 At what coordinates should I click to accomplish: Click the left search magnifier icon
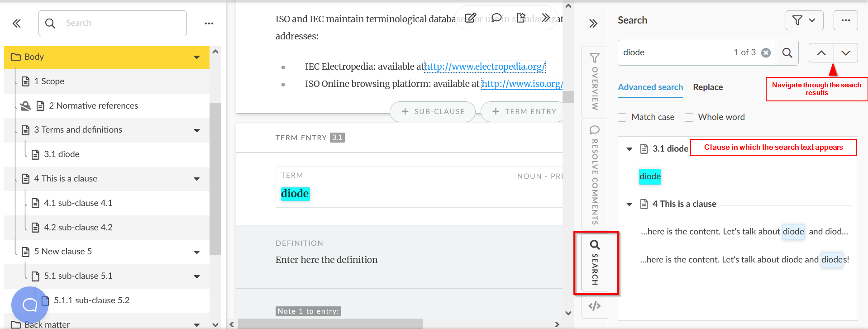(x=50, y=23)
